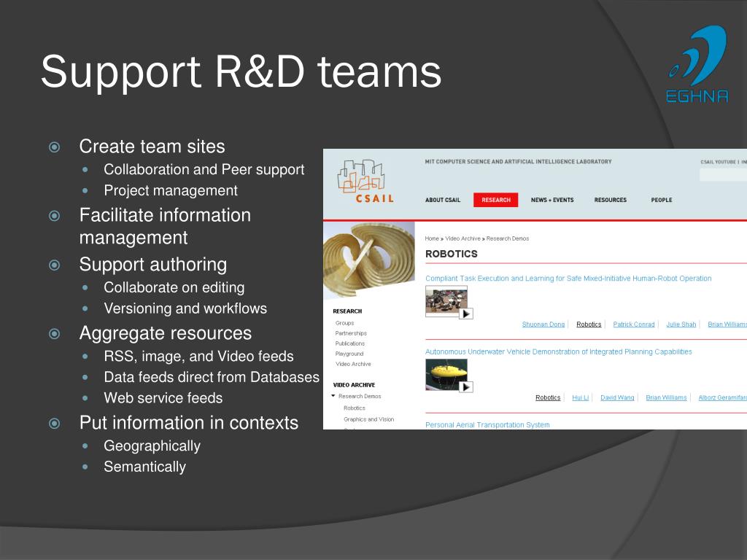Viewport: 747px width, 560px height.
Task: Go to Home in breadcrumb
Action: pyautogui.click(x=432, y=238)
